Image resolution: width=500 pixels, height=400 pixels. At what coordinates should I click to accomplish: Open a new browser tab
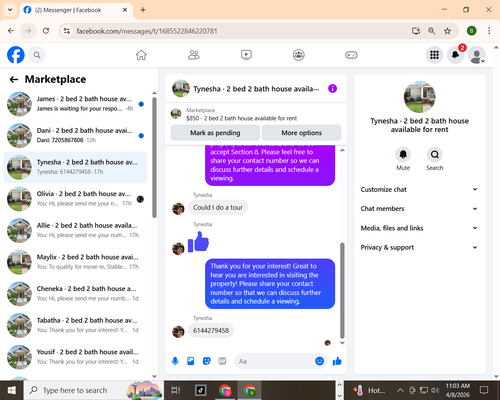point(143,10)
